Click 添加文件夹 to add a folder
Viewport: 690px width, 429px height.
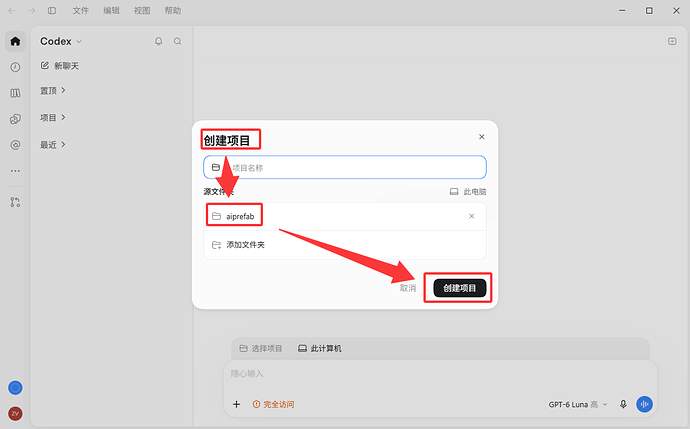point(345,245)
